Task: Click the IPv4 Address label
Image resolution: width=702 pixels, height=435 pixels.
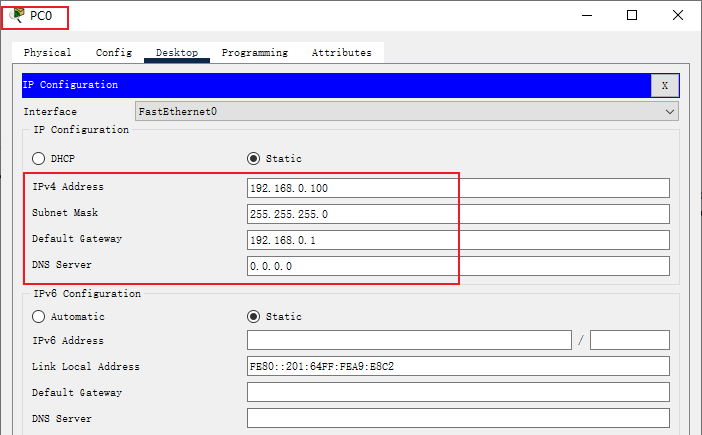Action: coord(68,187)
